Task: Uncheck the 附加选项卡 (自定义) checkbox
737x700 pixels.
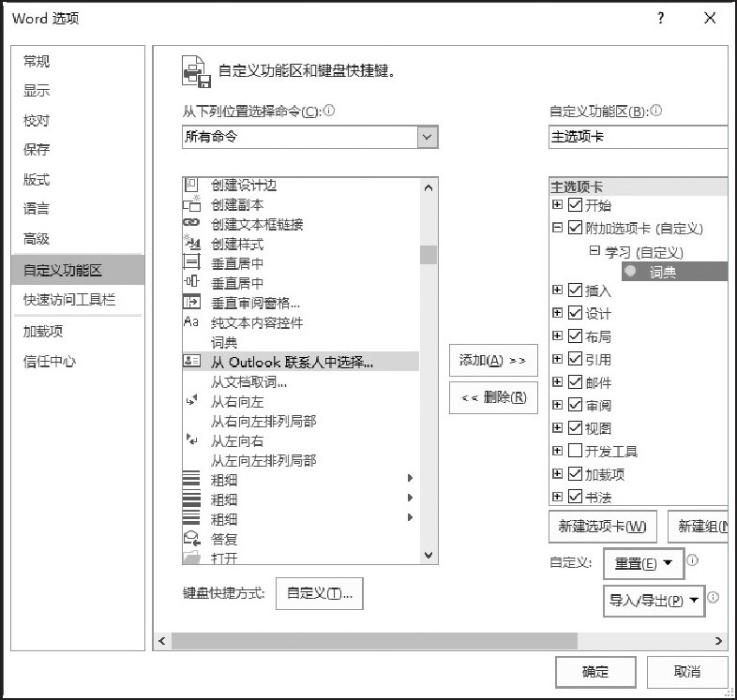Action: 575,228
